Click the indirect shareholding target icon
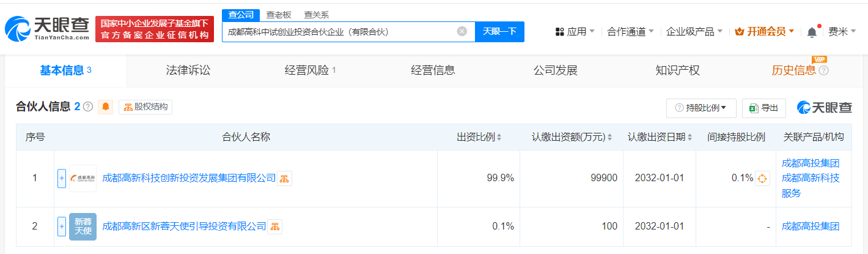 (x=762, y=179)
